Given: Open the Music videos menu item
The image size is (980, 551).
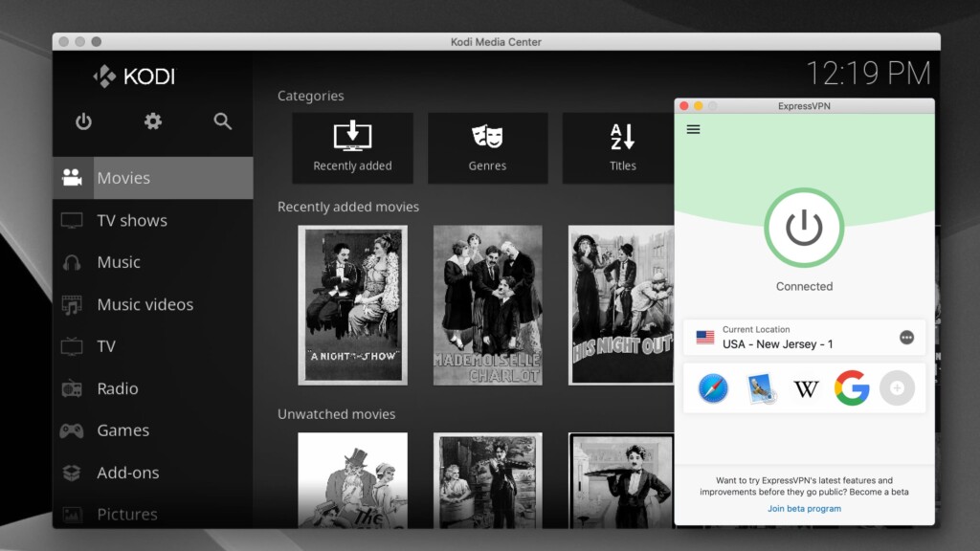Looking at the screenshot, I should [x=153, y=305].
